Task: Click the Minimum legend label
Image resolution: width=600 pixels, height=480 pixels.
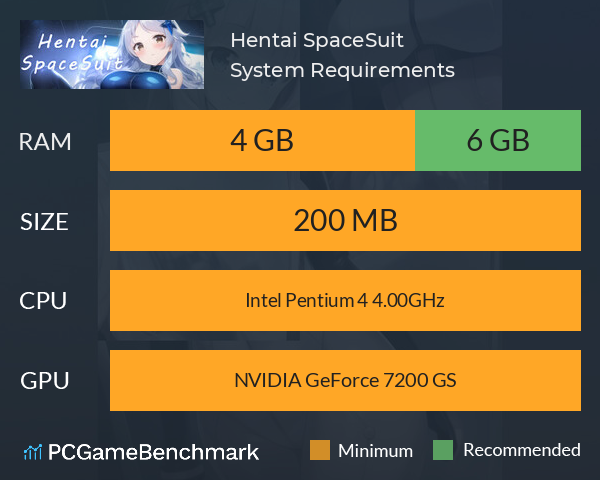Action: (x=375, y=451)
